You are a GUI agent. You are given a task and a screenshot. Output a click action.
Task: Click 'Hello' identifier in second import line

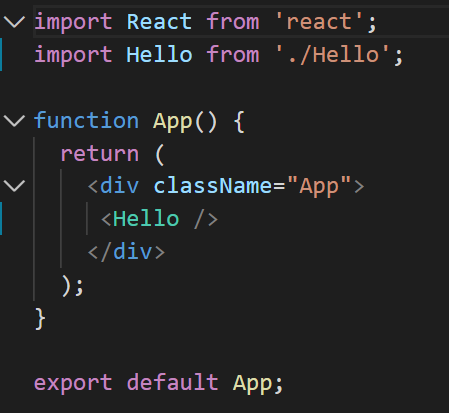pyautogui.click(x=159, y=54)
